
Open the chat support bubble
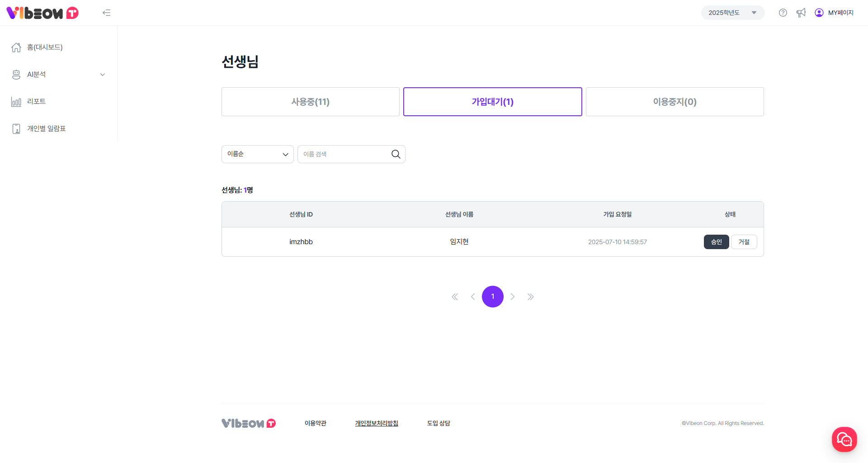coord(844,439)
